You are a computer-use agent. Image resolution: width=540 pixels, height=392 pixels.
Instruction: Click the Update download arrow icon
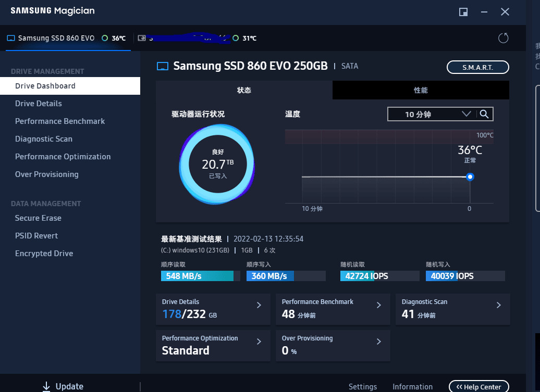46,386
